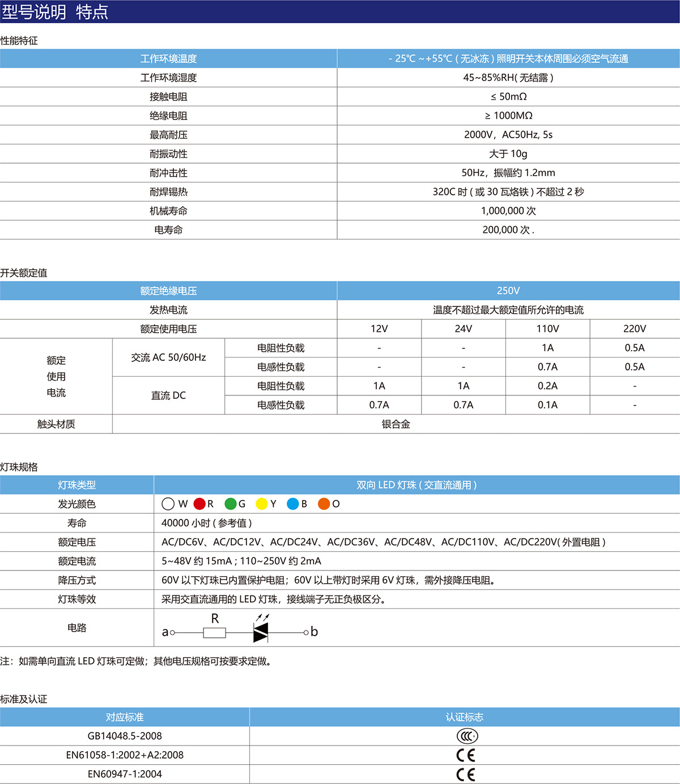Click the CCC certification mark

tap(467, 736)
